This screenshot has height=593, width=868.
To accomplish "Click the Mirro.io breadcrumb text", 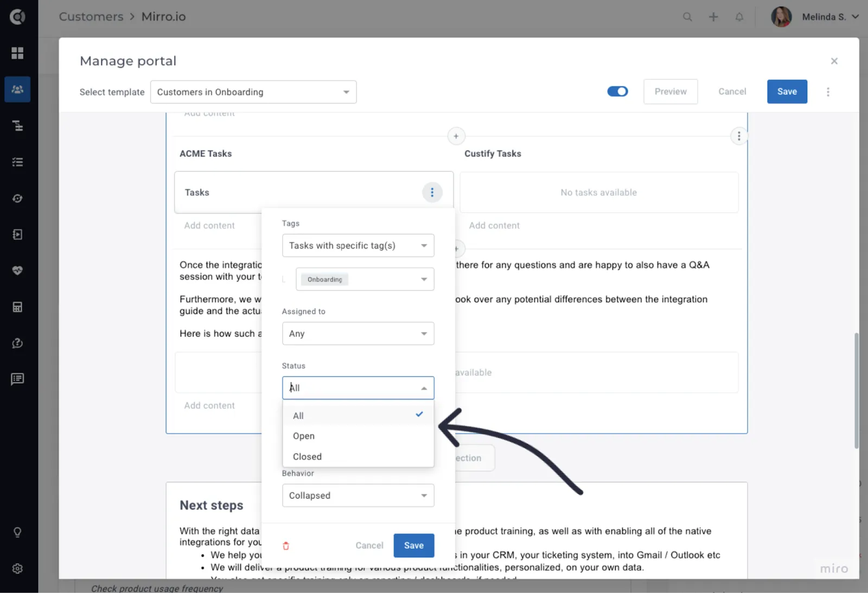I will click(164, 16).
